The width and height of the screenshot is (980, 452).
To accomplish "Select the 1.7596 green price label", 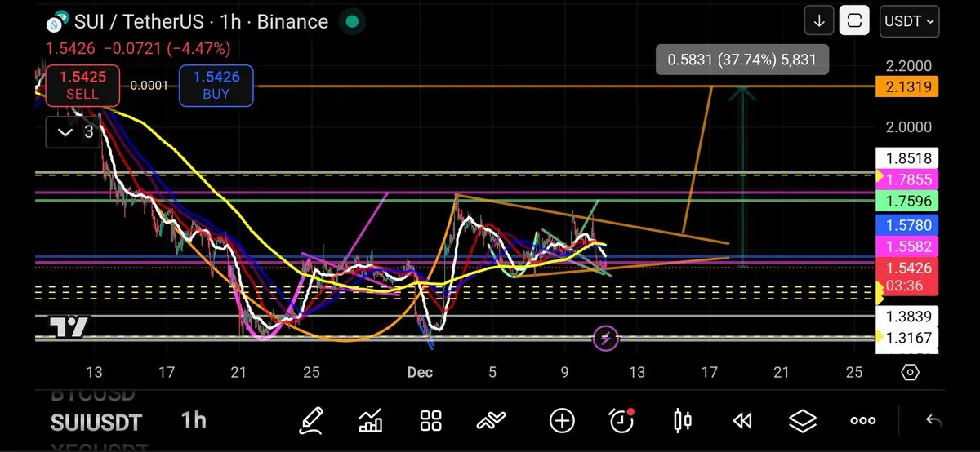I will [x=906, y=201].
